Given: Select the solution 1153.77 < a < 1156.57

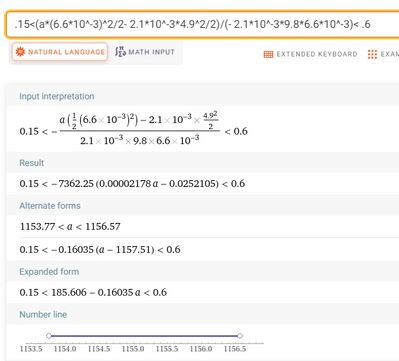Looking at the screenshot, I should coord(70,227).
